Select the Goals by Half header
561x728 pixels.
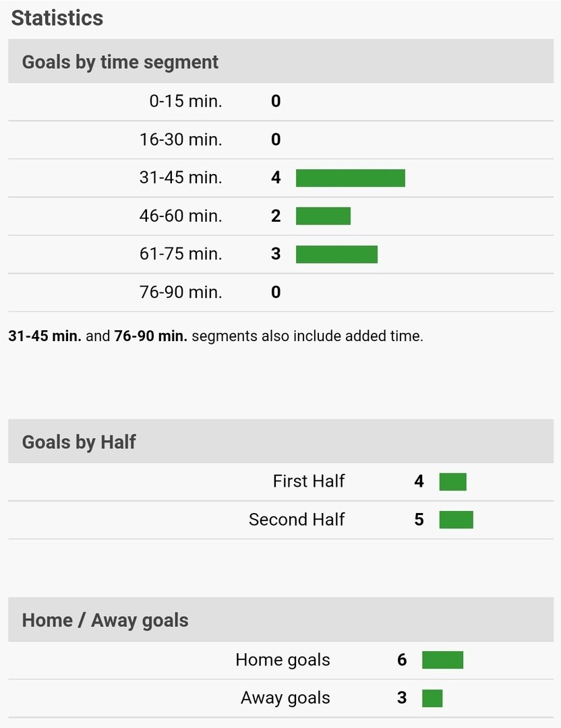(x=79, y=442)
